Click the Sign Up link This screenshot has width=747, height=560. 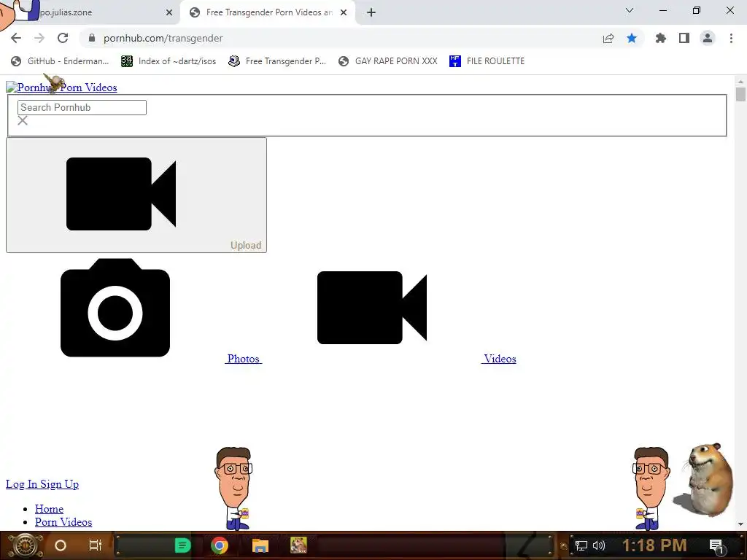coord(60,484)
